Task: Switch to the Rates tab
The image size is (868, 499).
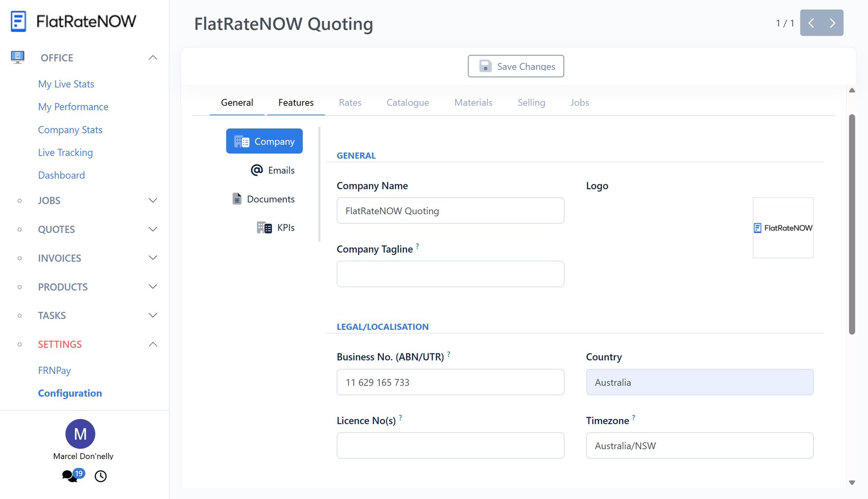Action: click(350, 103)
